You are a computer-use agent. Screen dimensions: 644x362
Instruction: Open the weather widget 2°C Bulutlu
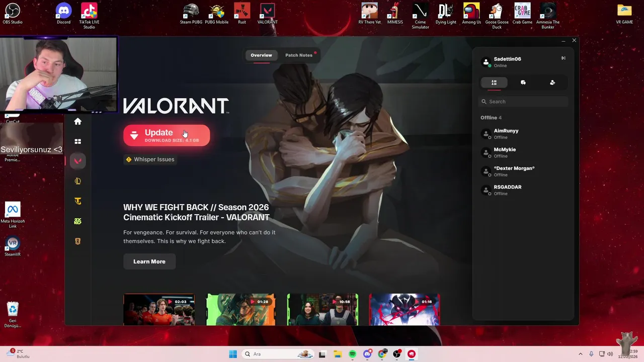tap(18, 353)
